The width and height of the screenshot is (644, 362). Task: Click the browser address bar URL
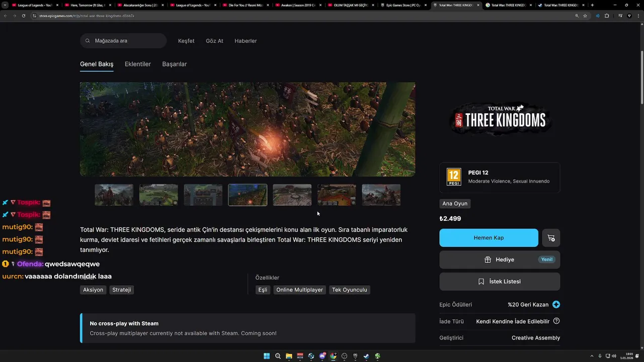point(86,16)
